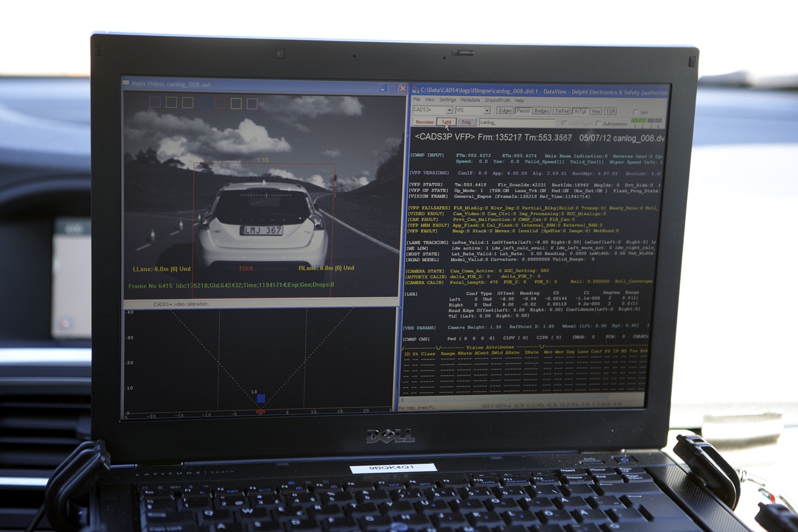Open the Metadata menu
Screen dimensions: 798x532
pos(470,100)
